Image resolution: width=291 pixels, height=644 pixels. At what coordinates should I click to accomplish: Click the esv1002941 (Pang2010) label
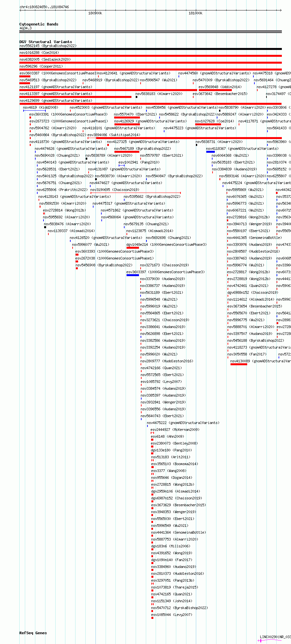pos(139,162)
